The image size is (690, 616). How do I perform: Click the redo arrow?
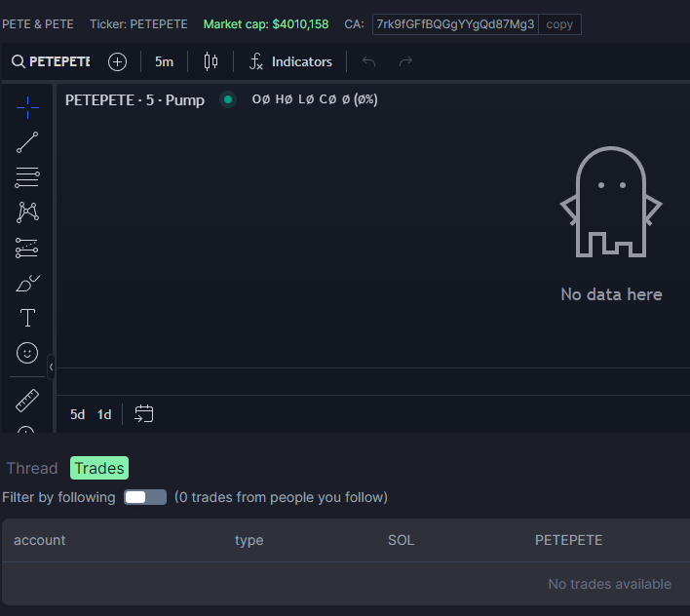coord(405,61)
